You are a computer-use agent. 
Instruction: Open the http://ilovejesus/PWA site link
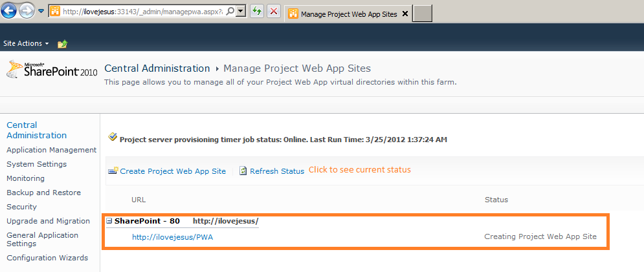[173, 236]
